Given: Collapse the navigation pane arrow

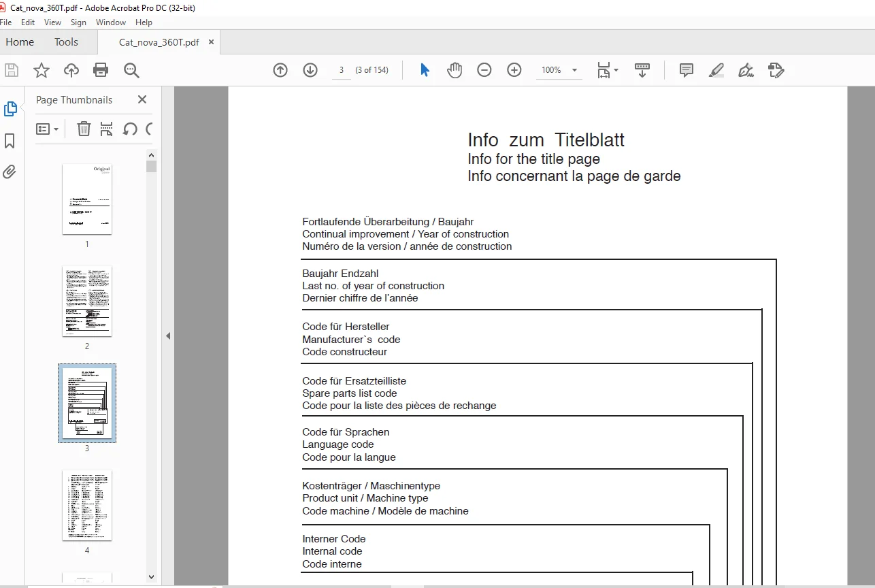Looking at the screenshot, I should coord(168,336).
